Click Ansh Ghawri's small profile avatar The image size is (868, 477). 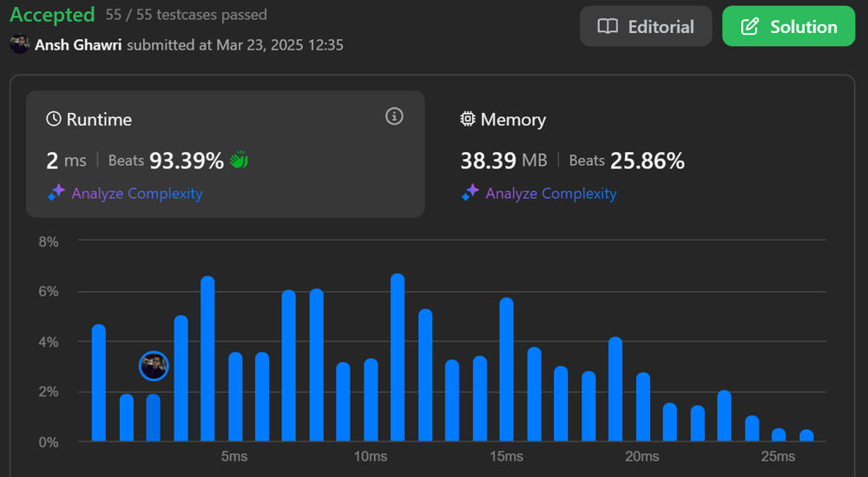click(x=19, y=44)
